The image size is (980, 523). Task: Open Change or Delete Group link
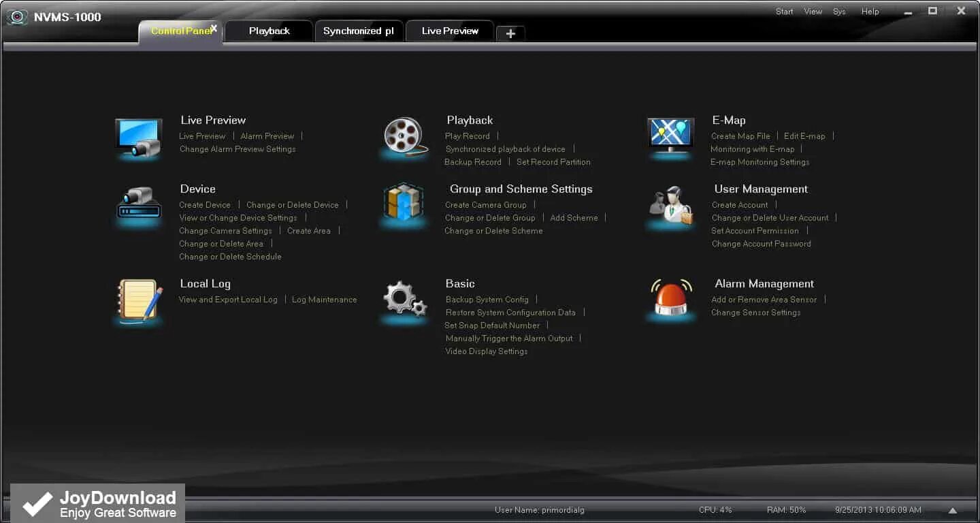[490, 218]
